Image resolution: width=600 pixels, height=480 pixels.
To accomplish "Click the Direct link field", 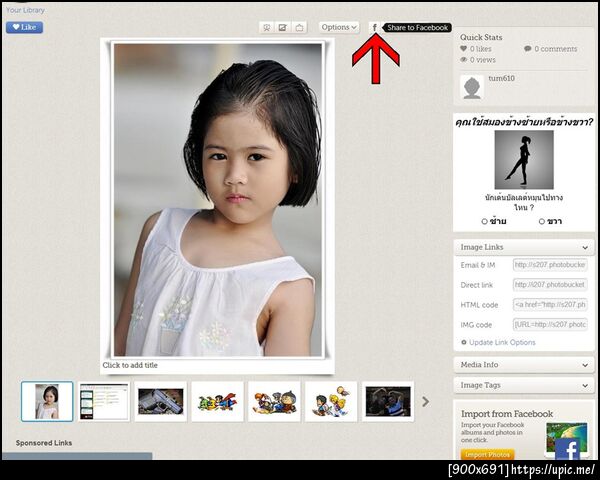I will pos(550,284).
